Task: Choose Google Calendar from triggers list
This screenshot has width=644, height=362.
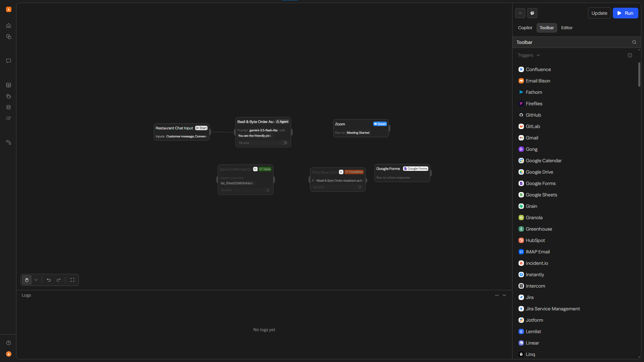Action: [544, 161]
